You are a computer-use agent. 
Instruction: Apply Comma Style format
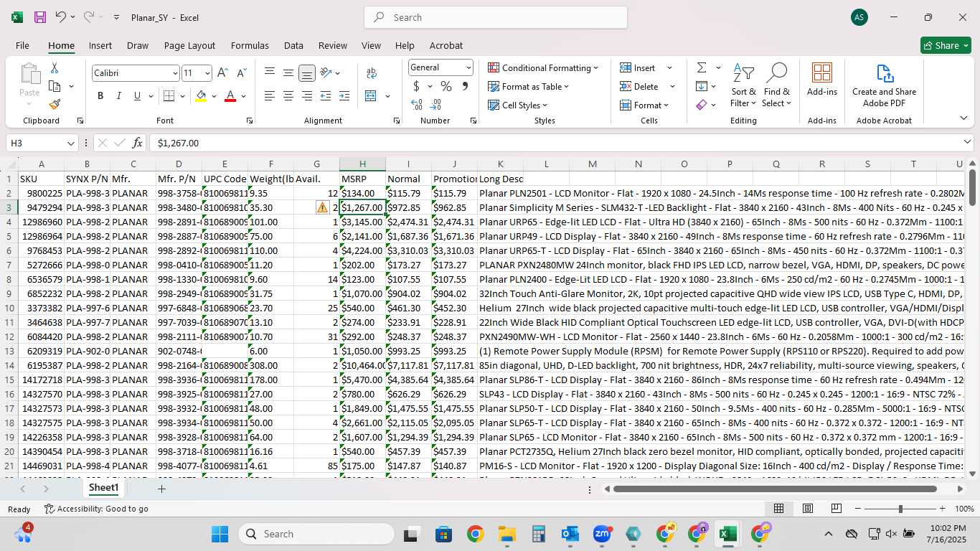pyautogui.click(x=464, y=86)
